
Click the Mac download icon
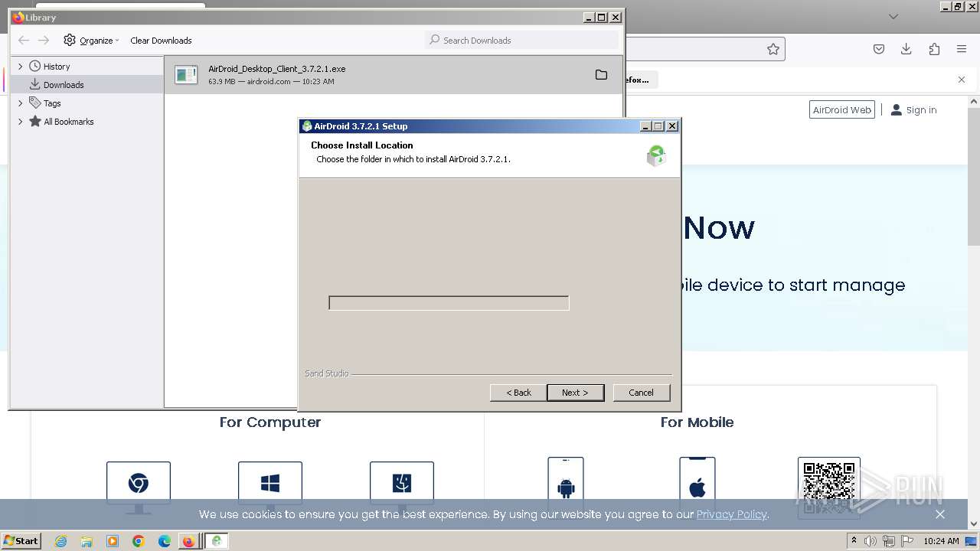402,484
